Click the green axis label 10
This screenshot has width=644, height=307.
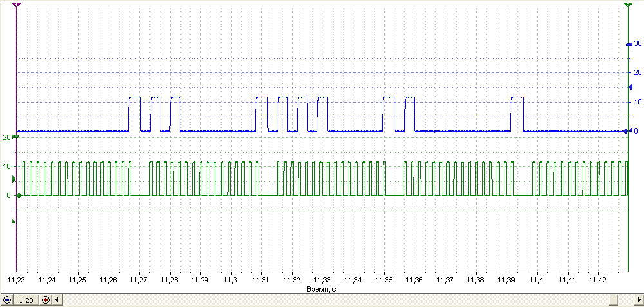(6, 166)
